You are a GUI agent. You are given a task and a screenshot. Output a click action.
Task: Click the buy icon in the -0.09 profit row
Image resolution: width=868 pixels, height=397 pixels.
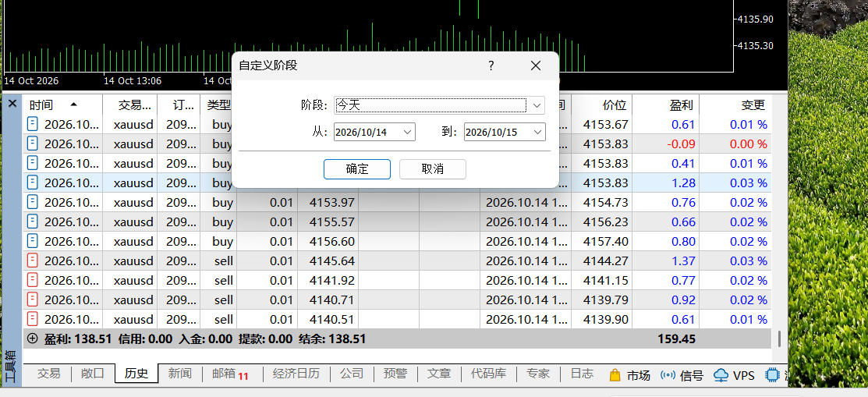pos(33,144)
